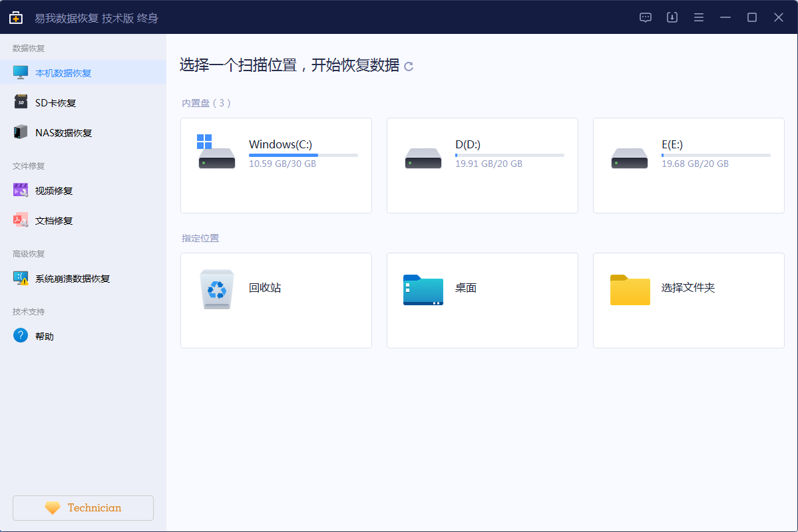Choose the E(E:) drive label
This screenshot has height=532, width=798.
point(672,144)
